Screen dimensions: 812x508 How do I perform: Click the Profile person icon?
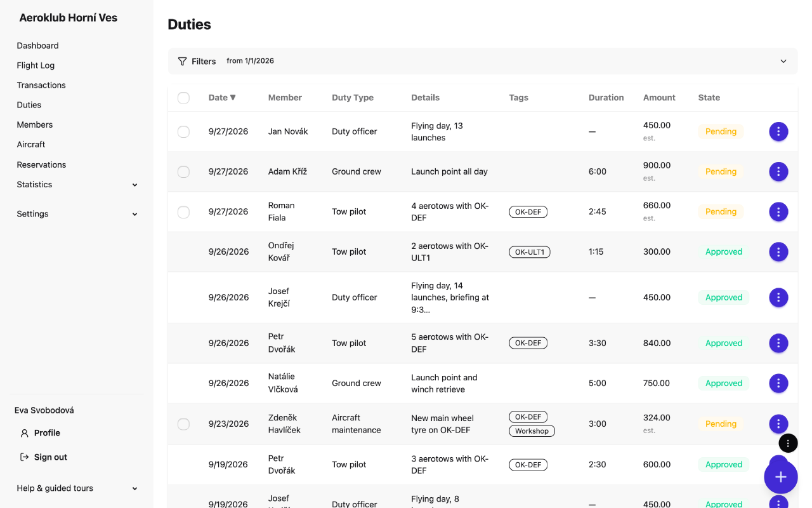coord(25,433)
